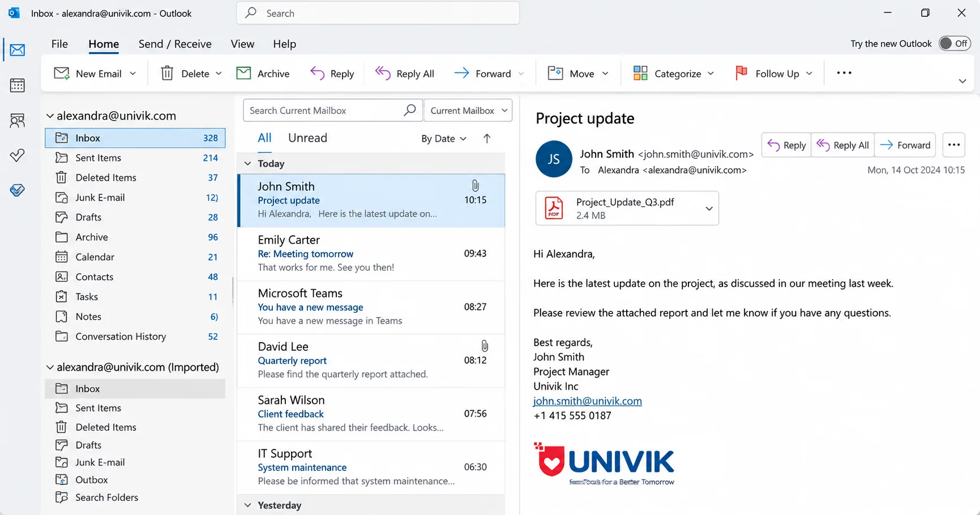The height and width of the screenshot is (515, 980).
Task: Click Reply All in the ribbon
Action: tap(405, 73)
